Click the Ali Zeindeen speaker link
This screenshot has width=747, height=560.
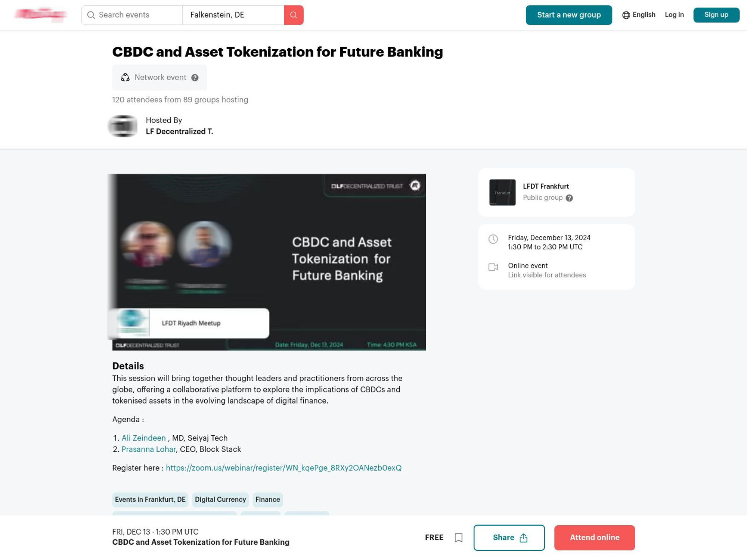(143, 438)
